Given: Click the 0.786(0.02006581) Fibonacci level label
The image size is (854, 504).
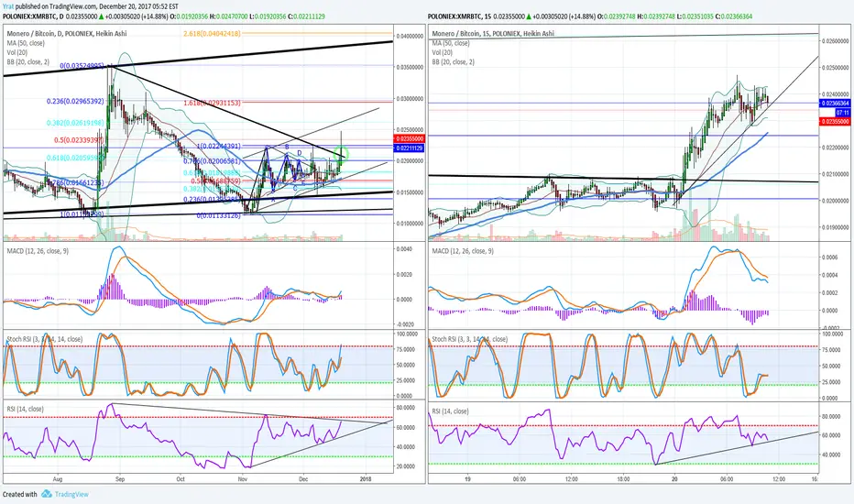Looking at the screenshot, I should [x=212, y=161].
